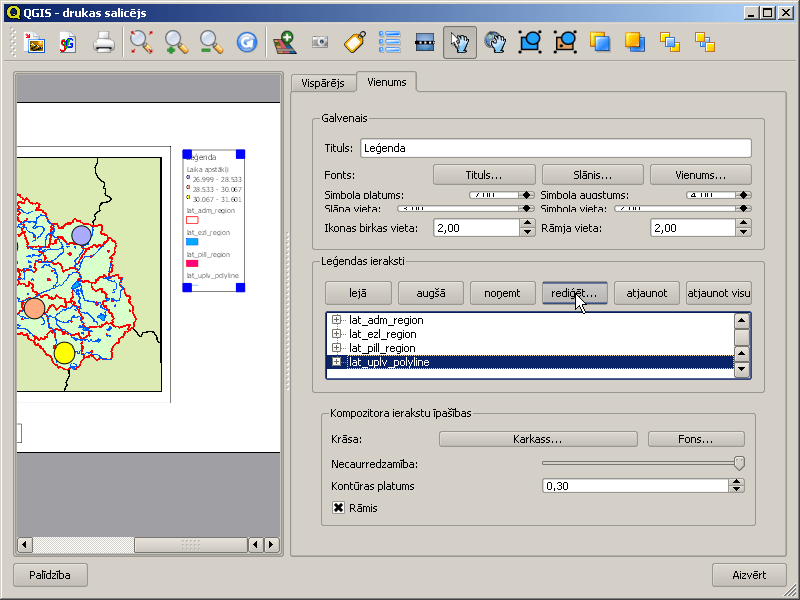Image resolution: width=800 pixels, height=600 pixels.
Task: Lower the selected items one level
Action: tap(635, 43)
